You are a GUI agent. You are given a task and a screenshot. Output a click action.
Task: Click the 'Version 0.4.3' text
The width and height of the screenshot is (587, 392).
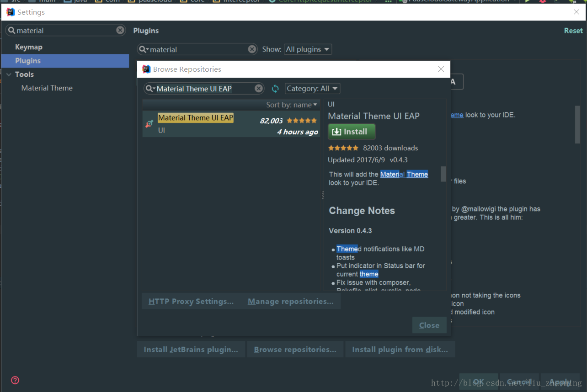350,231
